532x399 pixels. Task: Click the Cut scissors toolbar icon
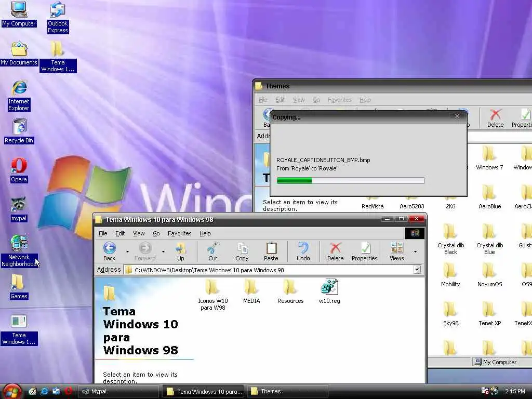click(x=212, y=251)
